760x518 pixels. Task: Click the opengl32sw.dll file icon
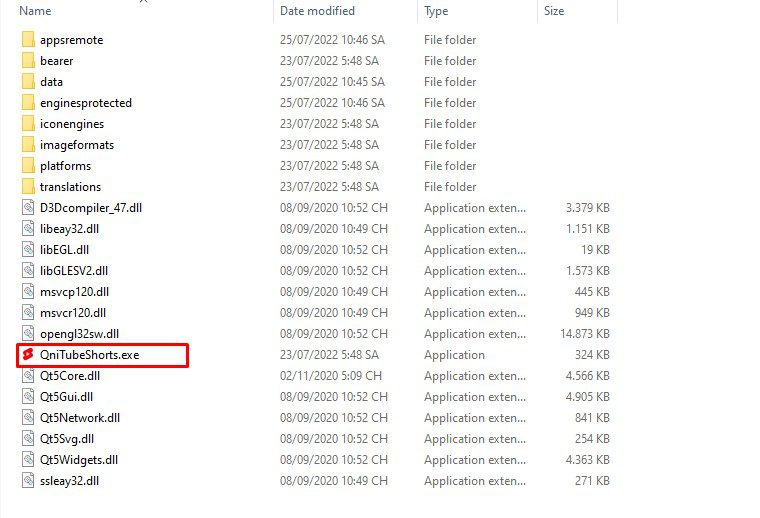(28, 333)
